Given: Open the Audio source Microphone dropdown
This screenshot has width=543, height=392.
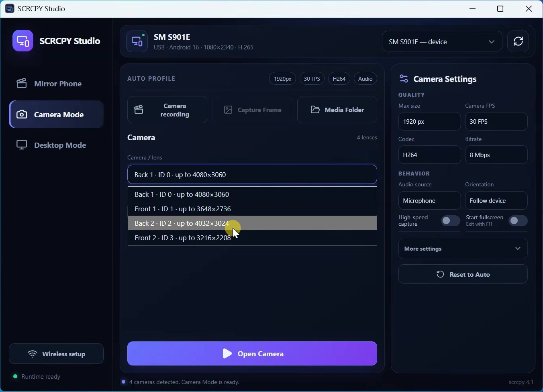Looking at the screenshot, I should point(429,200).
